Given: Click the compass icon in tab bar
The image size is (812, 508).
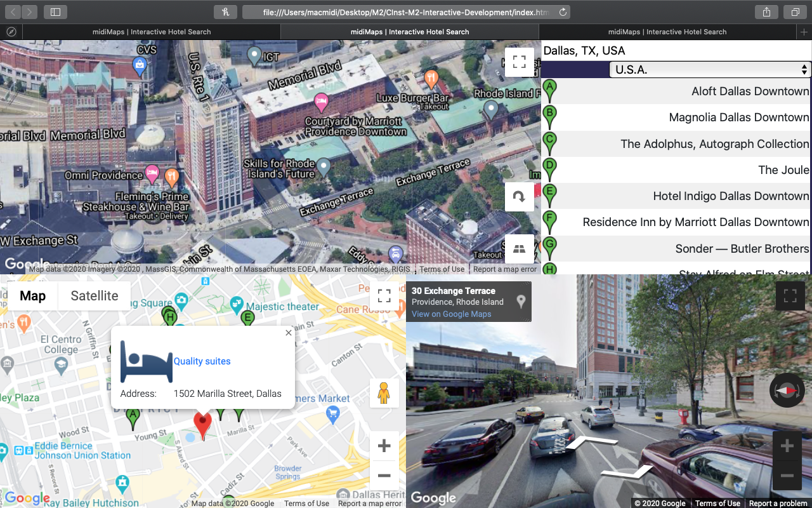Looking at the screenshot, I should [11, 32].
